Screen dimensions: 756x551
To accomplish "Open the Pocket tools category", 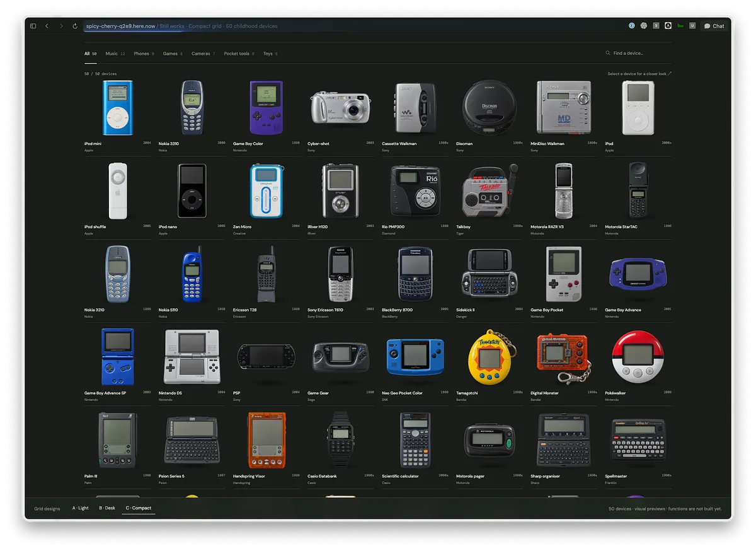I will pos(239,54).
